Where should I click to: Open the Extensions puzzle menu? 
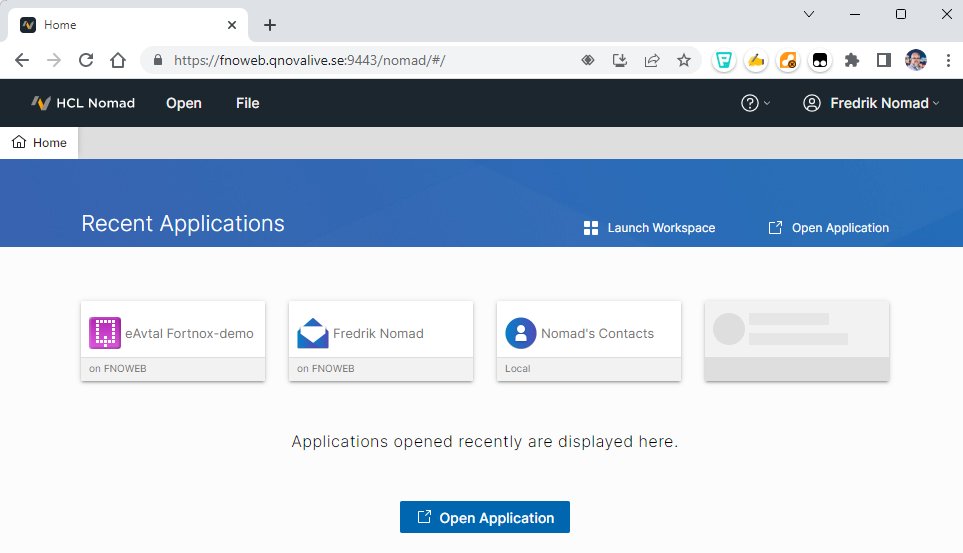coord(852,60)
